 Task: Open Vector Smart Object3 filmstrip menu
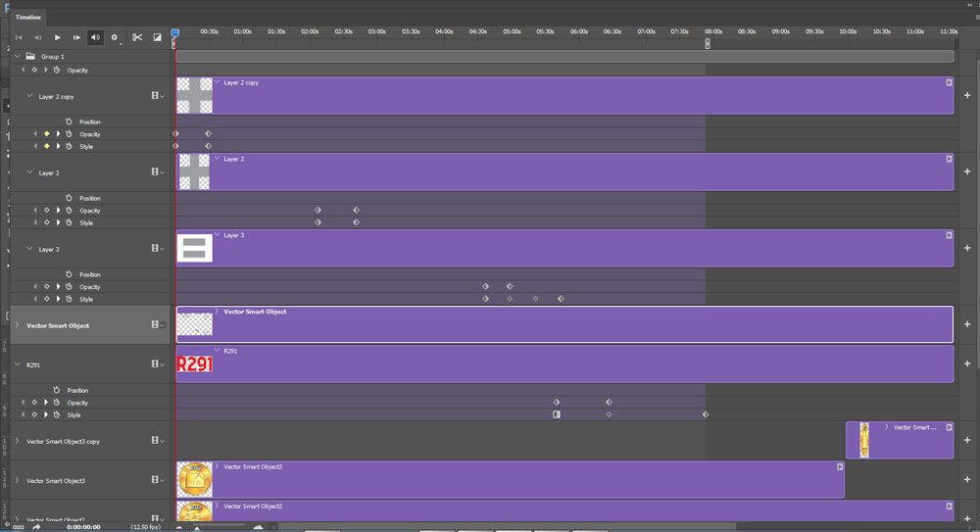(157, 480)
